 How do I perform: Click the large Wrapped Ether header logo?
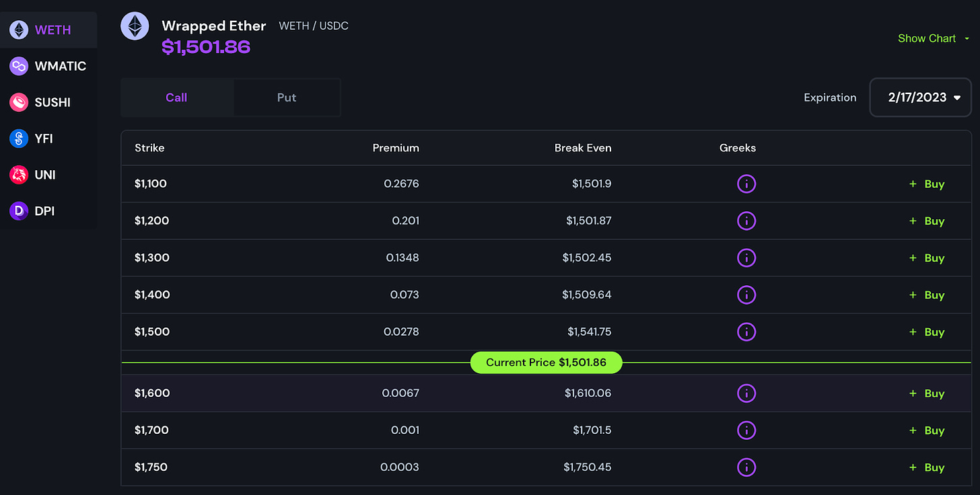[135, 27]
